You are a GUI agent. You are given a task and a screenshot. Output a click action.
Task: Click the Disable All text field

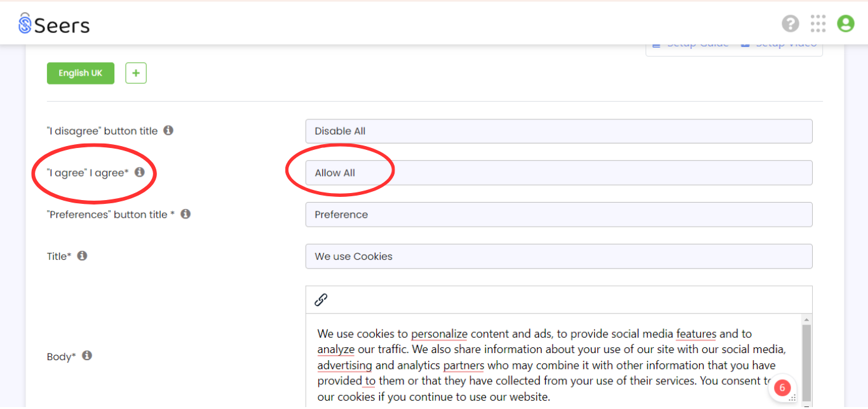(559, 131)
